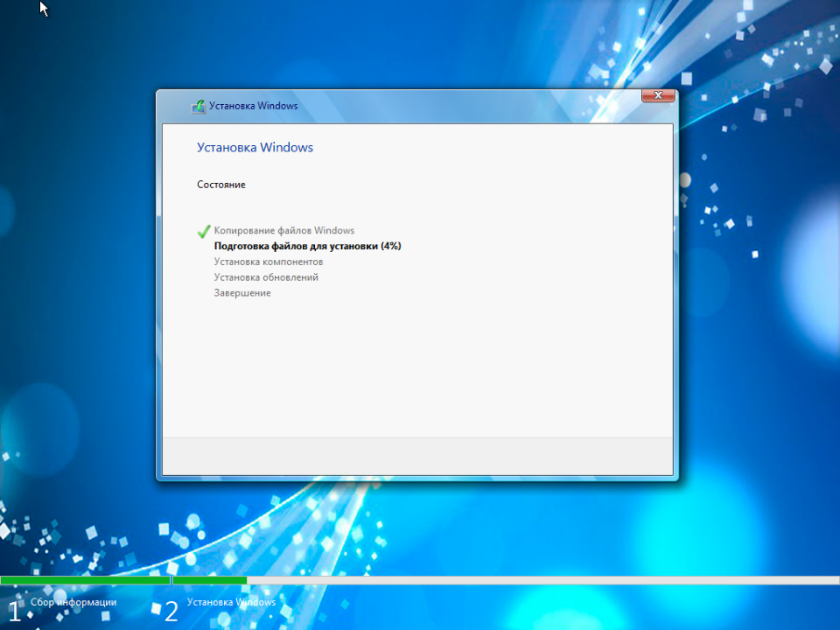Click the Установка обновлений step
Viewport: 840px width, 630px height.
(x=266, y=277)
